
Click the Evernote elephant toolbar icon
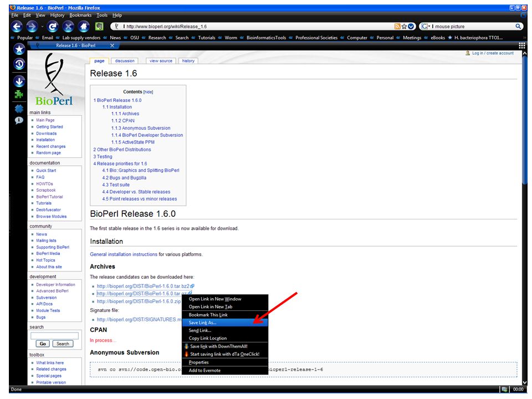tap(99, 26)
